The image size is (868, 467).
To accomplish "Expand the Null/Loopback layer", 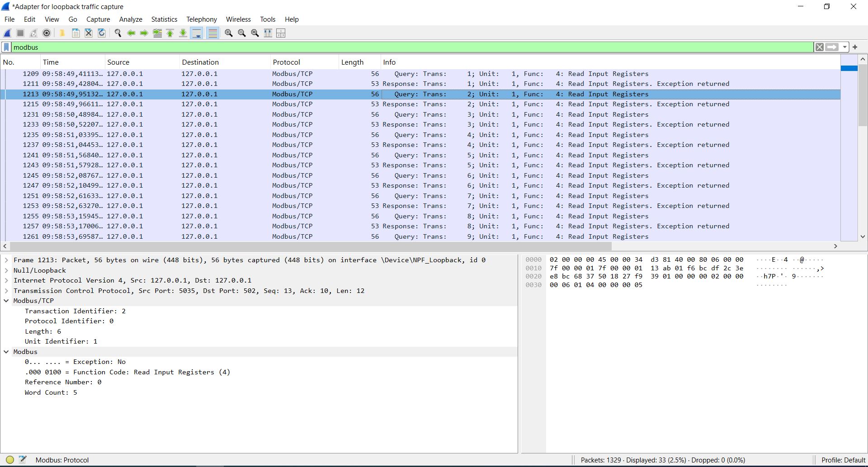I will [6, 270].
